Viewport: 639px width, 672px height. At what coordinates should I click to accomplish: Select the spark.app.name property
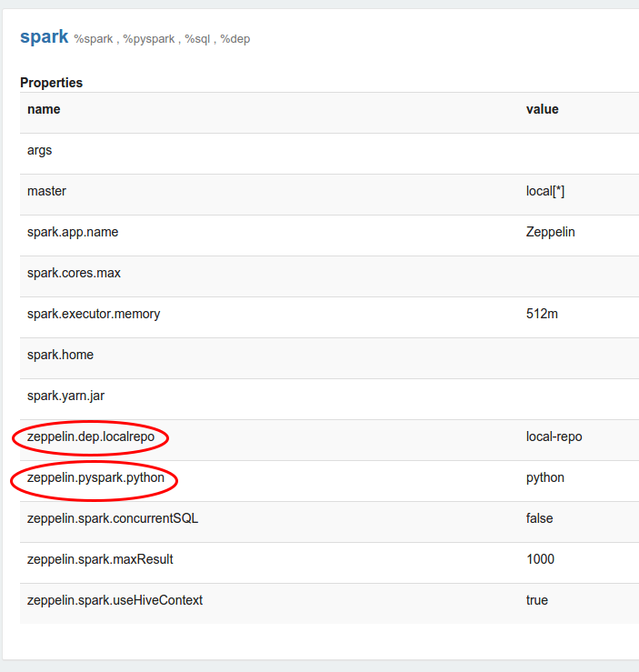[73, 232]
